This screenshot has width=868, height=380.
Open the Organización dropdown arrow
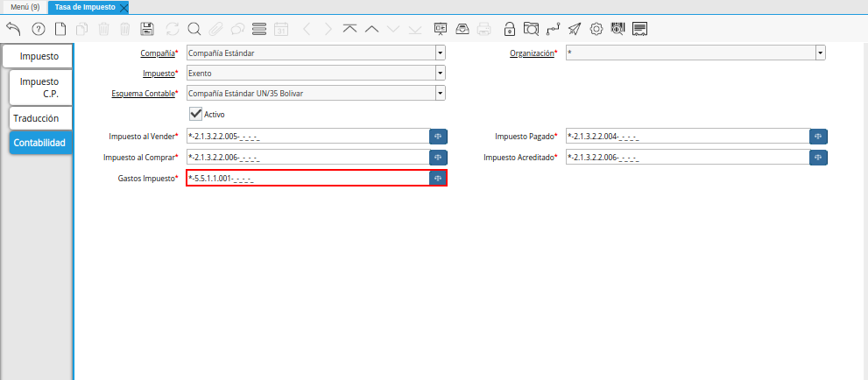[x=820, y=53]
